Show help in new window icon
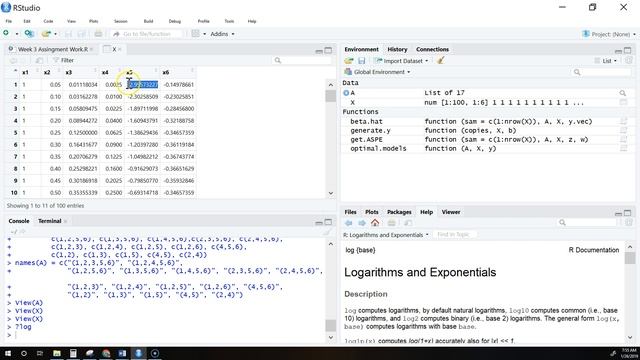The height and width of the screenshot is (360, 640). pyautogui.click(x=408, y=223)
